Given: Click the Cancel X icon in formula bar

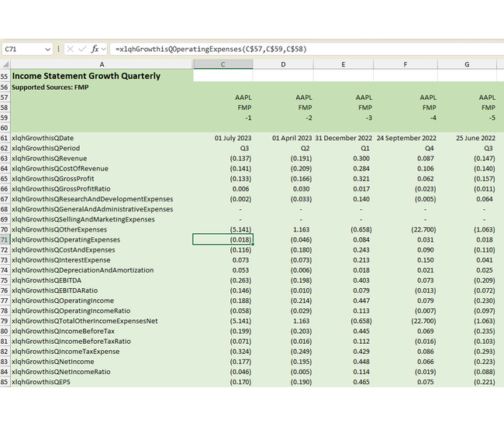Looking at the screenshot, I should (69, 48).
